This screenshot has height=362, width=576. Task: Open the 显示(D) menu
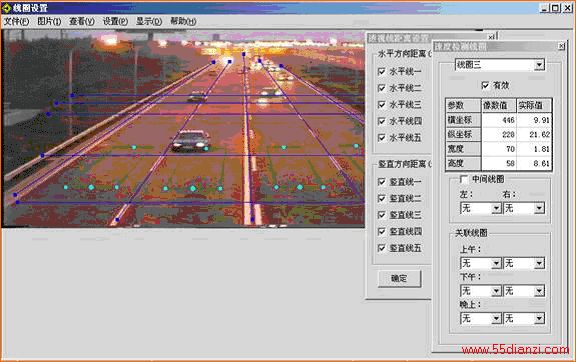pos(149,21)
